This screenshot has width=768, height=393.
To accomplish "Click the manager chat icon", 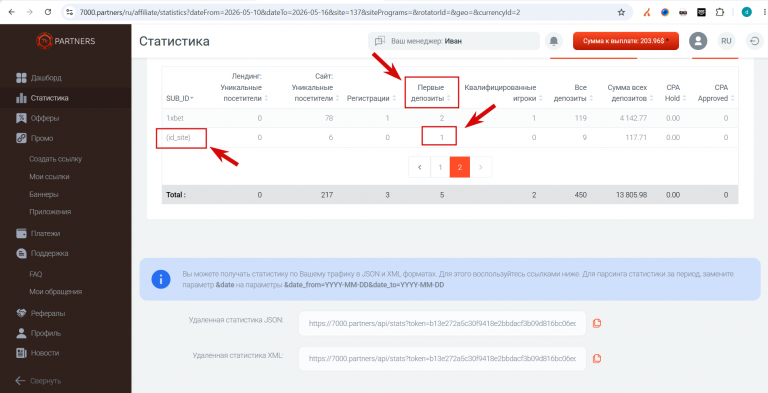I will tap(380, 41).
